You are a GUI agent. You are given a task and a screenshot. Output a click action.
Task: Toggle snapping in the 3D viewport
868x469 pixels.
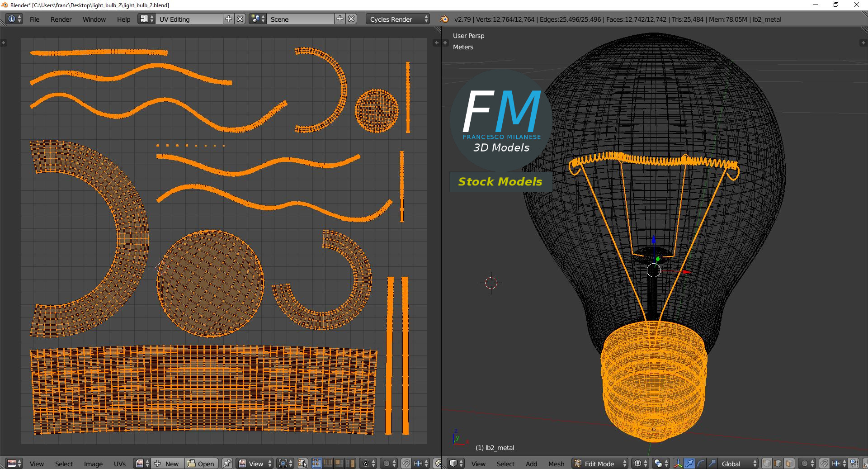coord(824,464)
